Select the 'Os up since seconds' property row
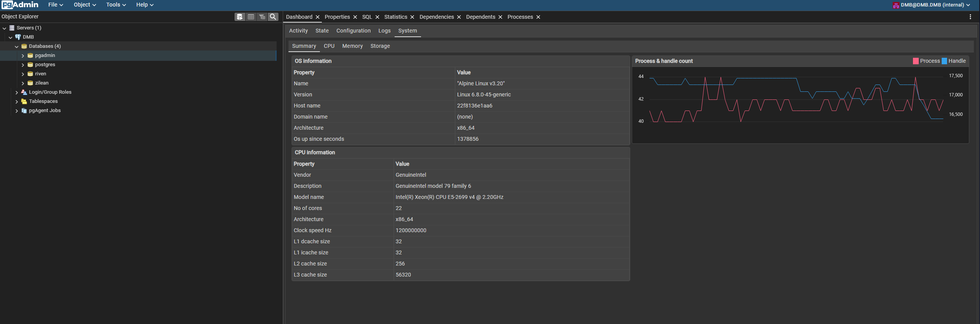The image size is (980, 324). (461, 139)
